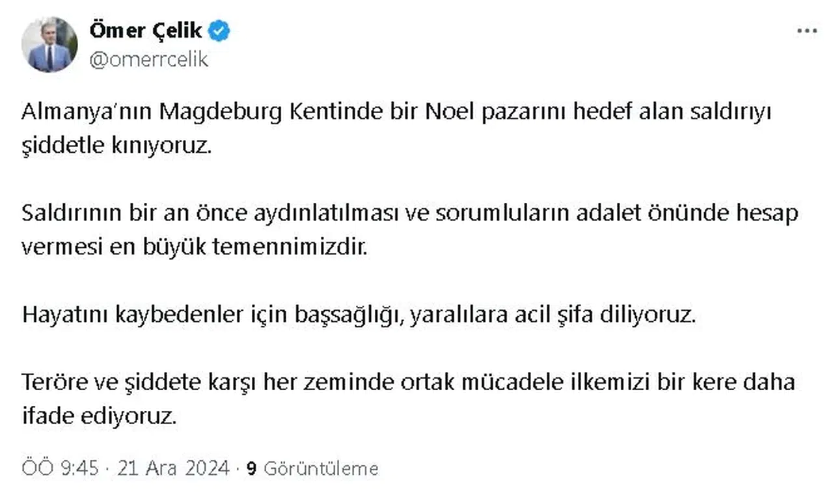Click the sentence starting 'Hayatını kaybedenler için'
Image resolution: width=833 pixels, height=504 pixels.
click(x=359, y=315)
